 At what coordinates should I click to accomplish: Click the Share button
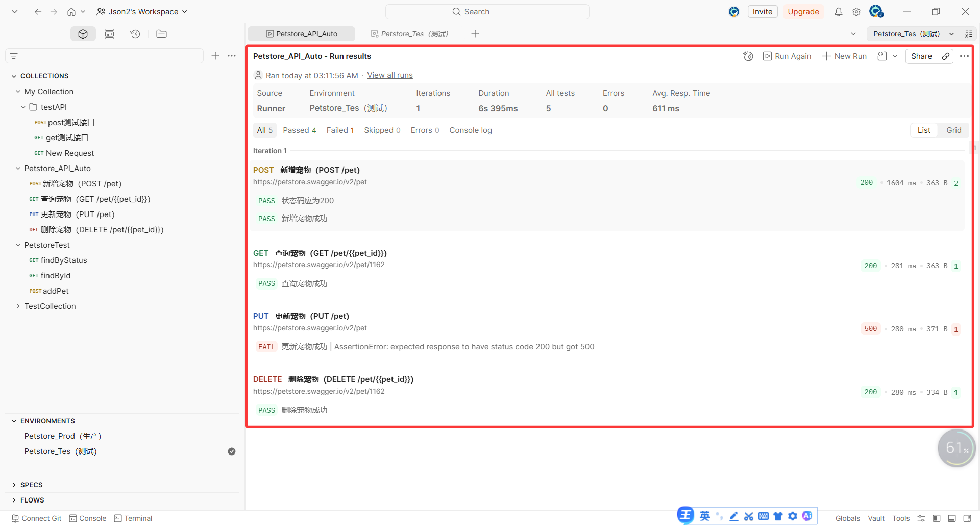[921, 56]
